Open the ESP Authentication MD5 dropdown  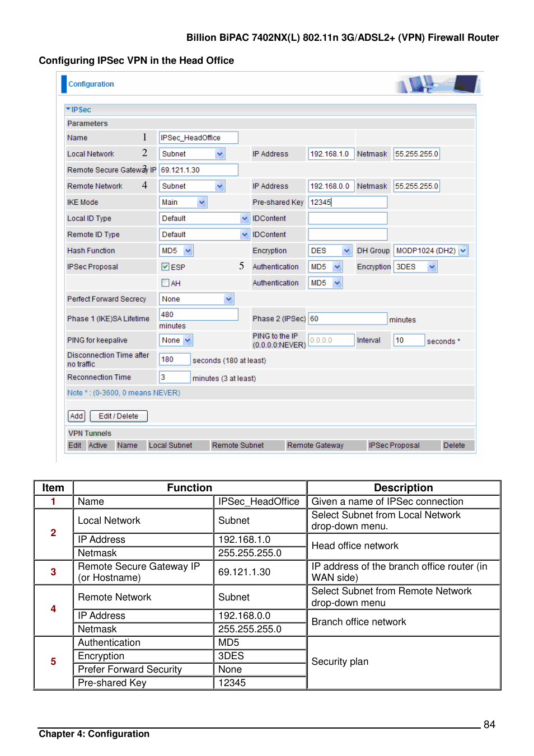325,267
